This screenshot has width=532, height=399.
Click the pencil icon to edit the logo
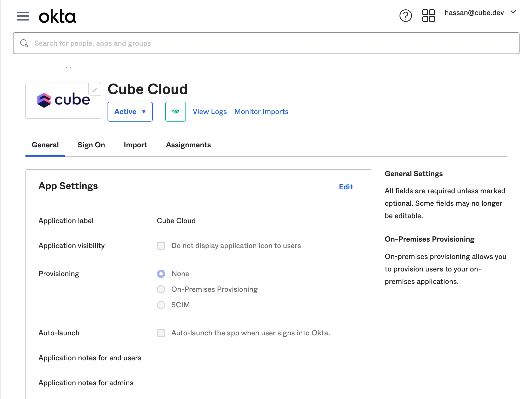click(95, 90)
